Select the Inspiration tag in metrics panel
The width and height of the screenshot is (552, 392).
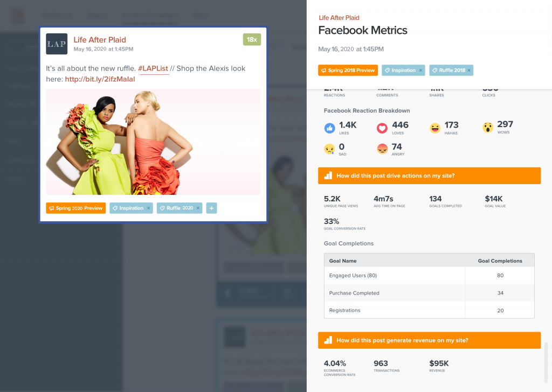pos(401,71)
